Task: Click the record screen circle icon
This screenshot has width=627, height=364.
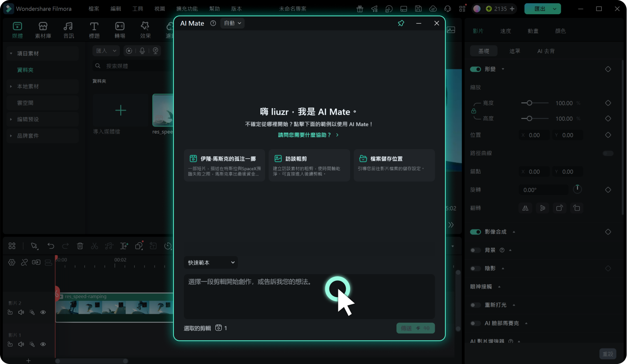Action: (129, 51)
